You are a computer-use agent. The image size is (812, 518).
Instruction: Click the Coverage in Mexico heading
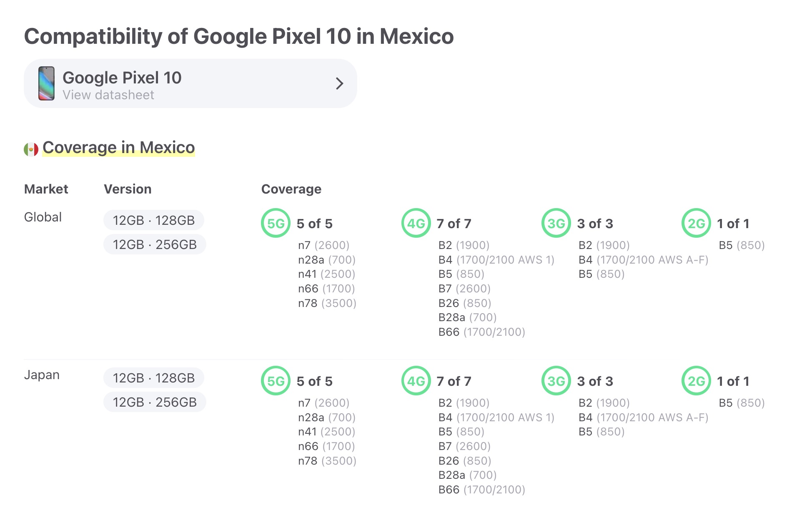[119, 148]
